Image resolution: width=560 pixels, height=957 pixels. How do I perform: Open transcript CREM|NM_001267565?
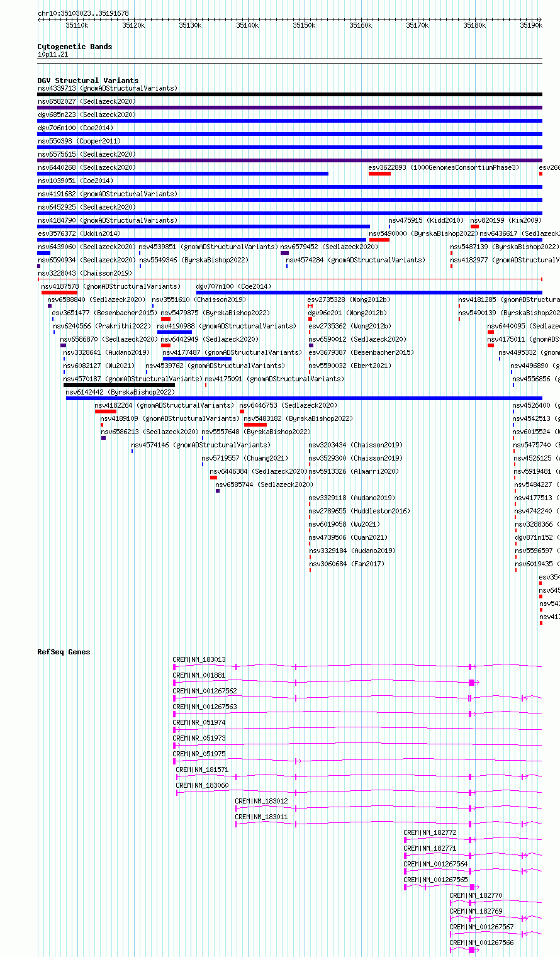(x=436, y=880)
